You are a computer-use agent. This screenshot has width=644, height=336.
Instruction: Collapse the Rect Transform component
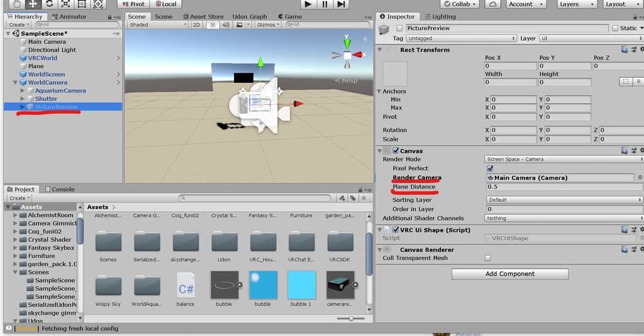click(x=379, y=50)
